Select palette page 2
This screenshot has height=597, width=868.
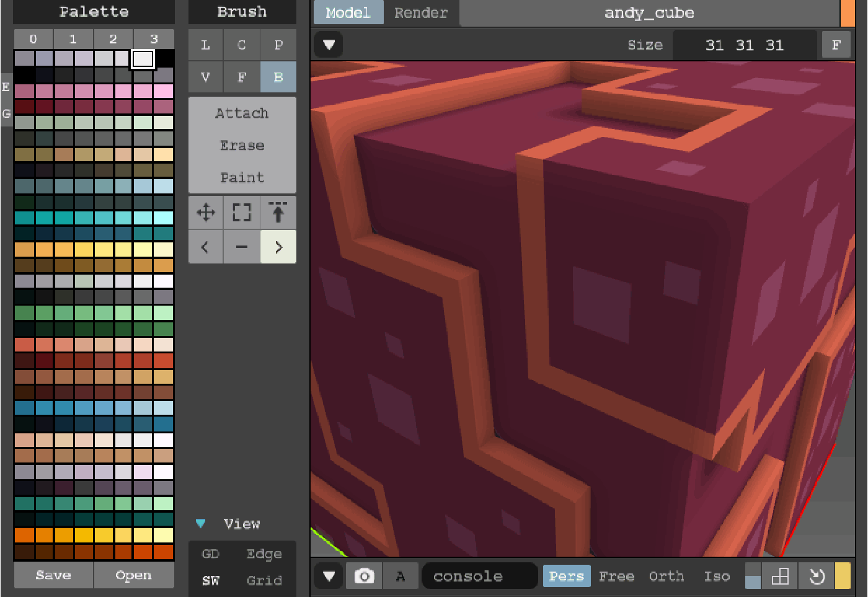pos(113,38)
